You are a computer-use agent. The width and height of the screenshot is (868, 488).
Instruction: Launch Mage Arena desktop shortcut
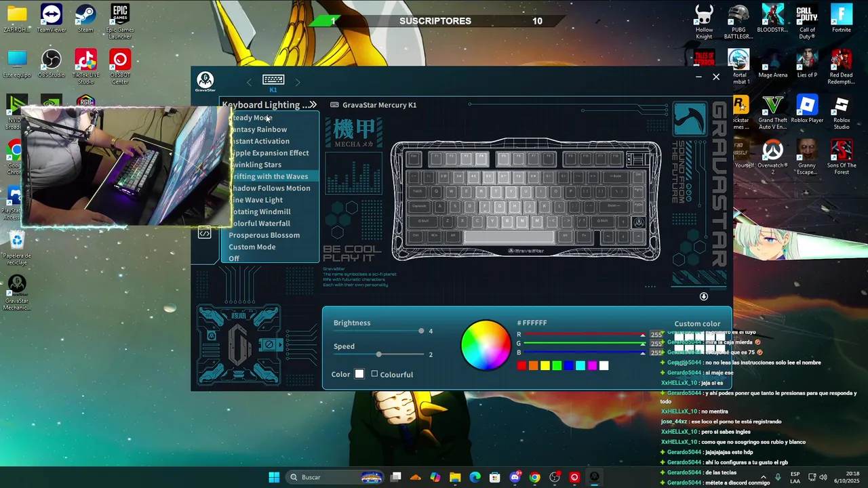point(772,64)
